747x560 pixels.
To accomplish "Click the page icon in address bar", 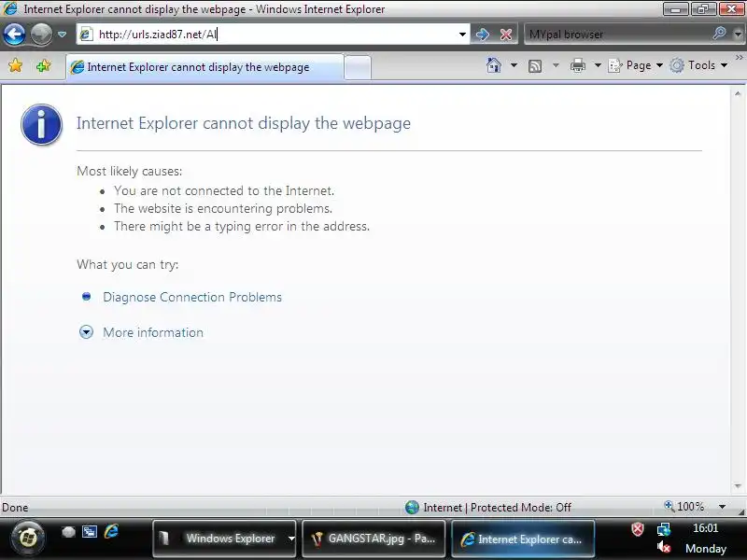I will (x=86, y=35).
